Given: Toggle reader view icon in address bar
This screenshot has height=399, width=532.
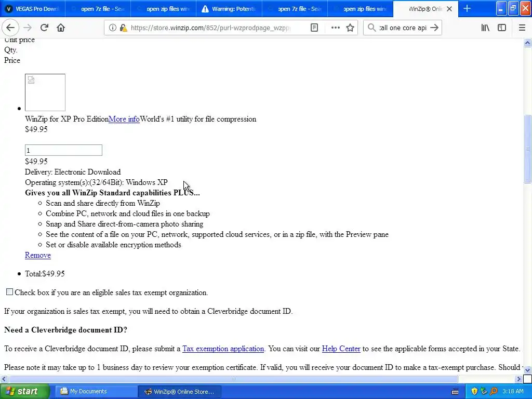Looking at the screenshot, I should (x=314, y=28).
